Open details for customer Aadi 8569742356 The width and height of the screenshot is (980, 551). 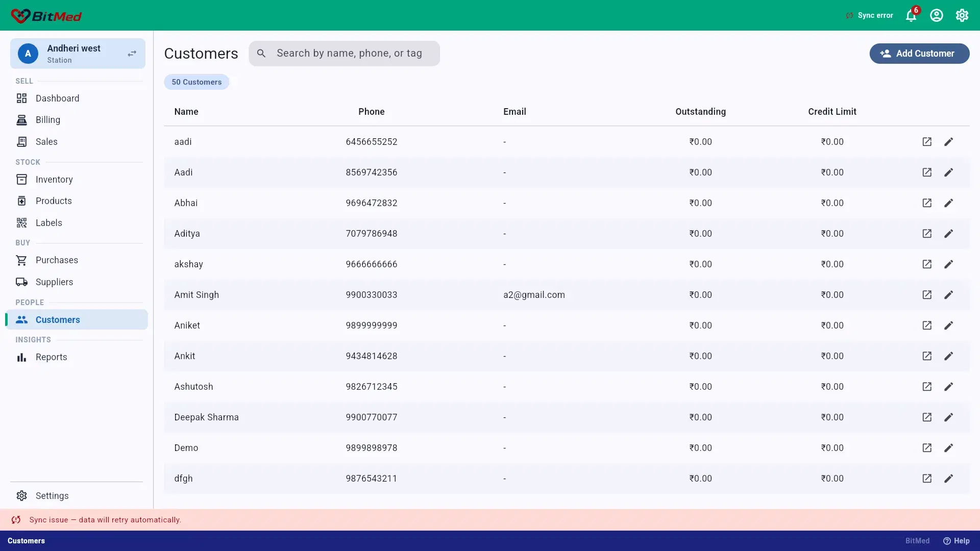927,172
